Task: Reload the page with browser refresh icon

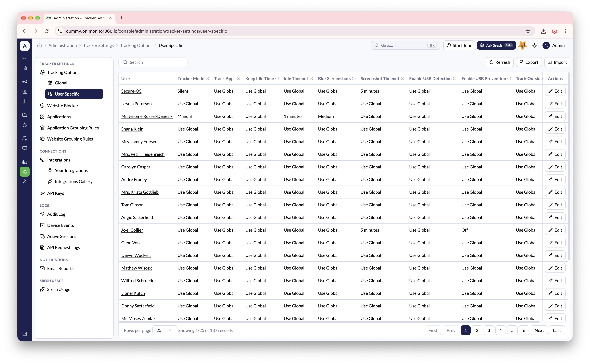Action: (x=46, y=31)
